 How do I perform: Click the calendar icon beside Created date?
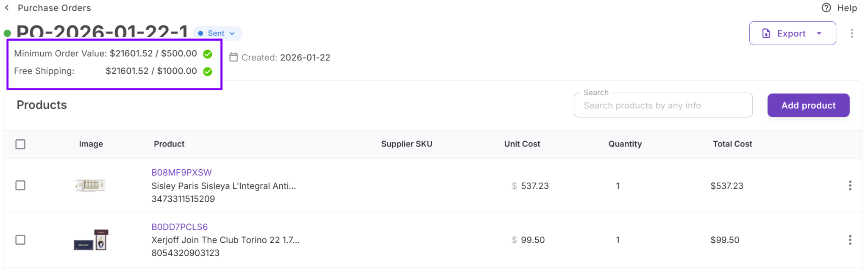233,57
